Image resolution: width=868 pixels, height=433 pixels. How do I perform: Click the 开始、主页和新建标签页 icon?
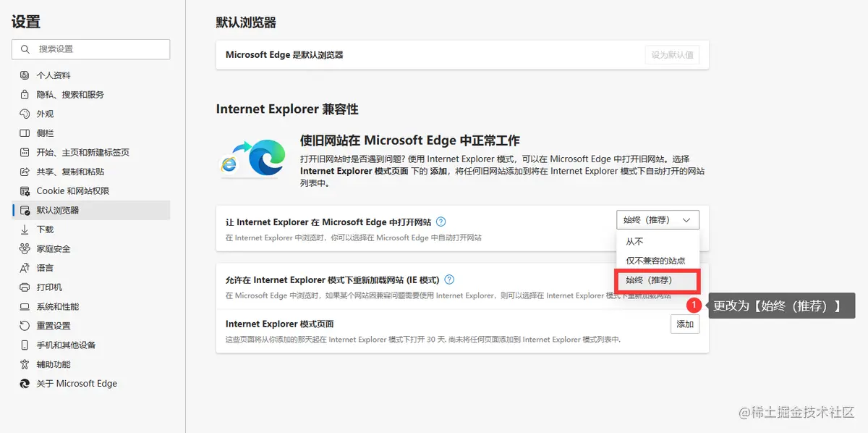click(x=25, y=153)
